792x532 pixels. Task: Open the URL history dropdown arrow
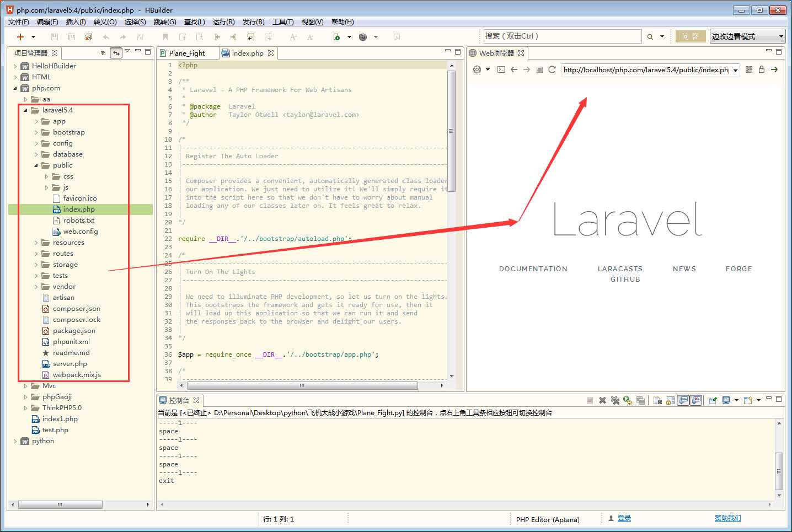pyautogui.click(x=735, y=70)
